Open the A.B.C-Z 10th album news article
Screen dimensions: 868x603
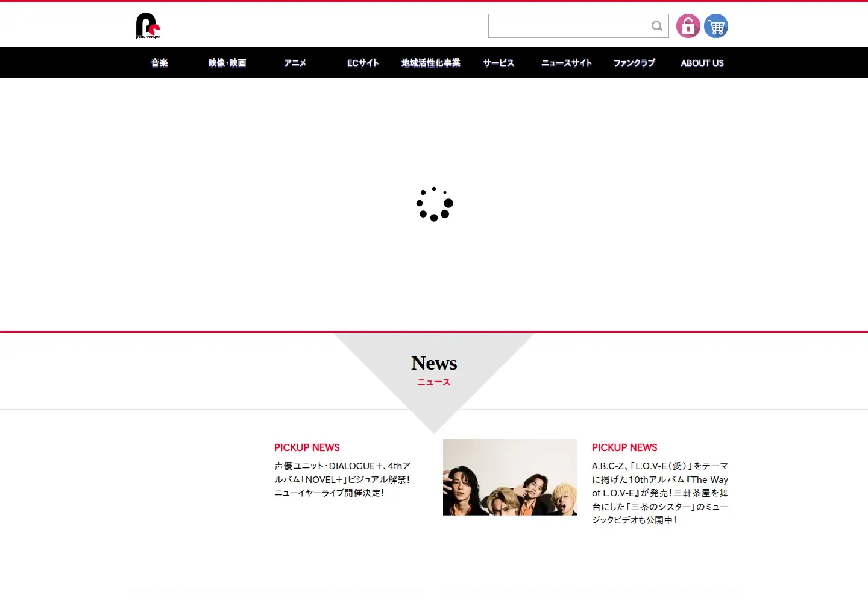pos(660,493)
